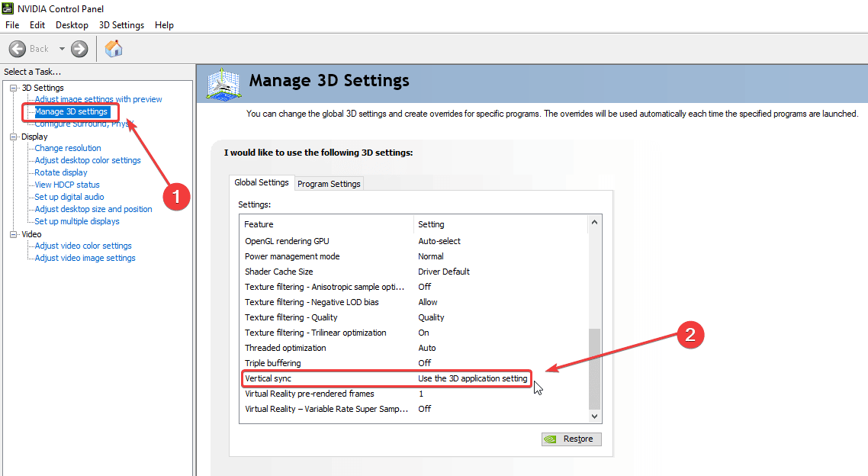Click the Home icon in toolbar

click(x=114, y=49)
